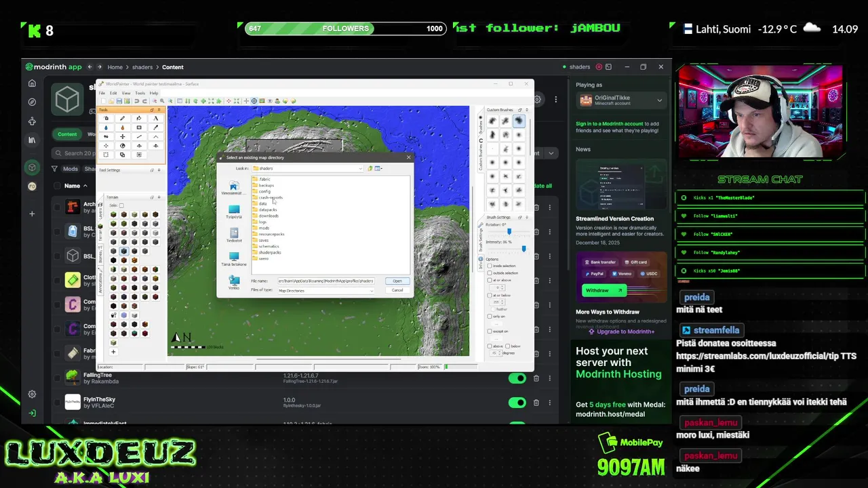The image size is (868, 488).
Task: Switch to Modrinth Content tab
Action: click(67, 134)
